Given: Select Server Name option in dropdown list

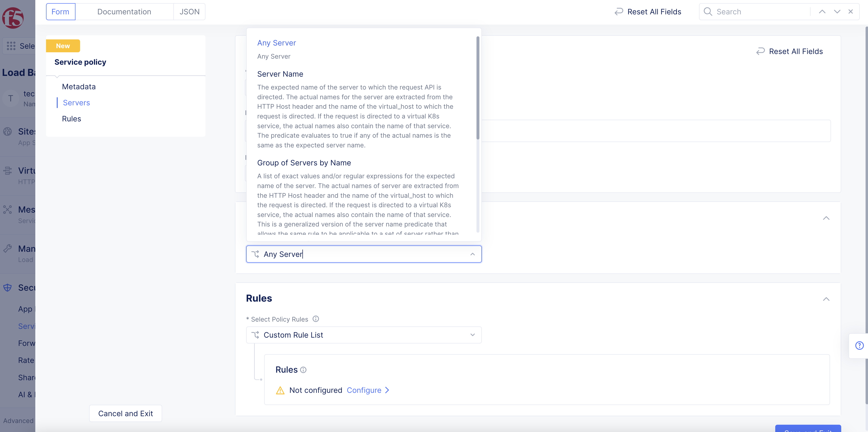Looking at the screenshot, I should coord(280,74).
